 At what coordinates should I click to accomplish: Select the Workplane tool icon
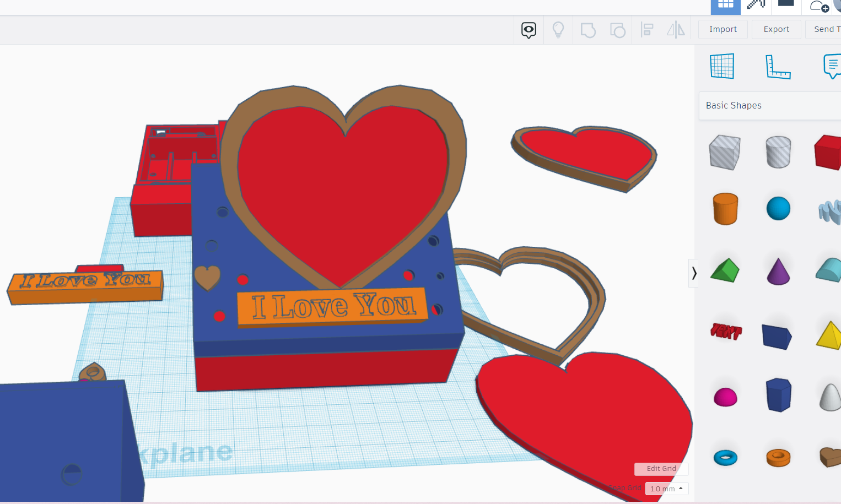(x=722, y=66)
